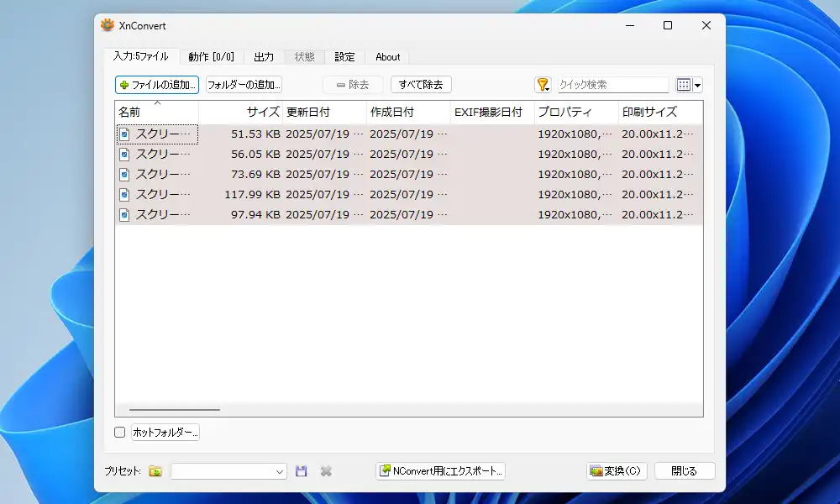
Task: Sort by the 更新日付 column header
Action: (324, 112)
